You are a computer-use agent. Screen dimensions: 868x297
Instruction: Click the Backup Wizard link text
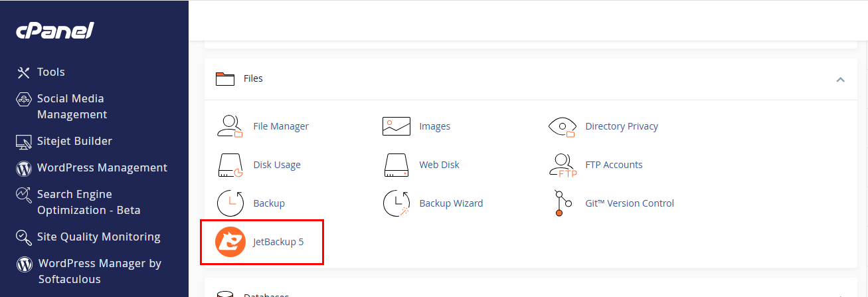click(x=451, y=203)
